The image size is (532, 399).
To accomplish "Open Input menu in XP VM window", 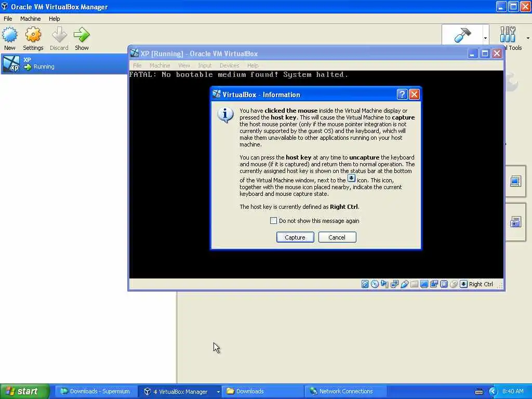I will pyautogui.click(x=205, y=65).
